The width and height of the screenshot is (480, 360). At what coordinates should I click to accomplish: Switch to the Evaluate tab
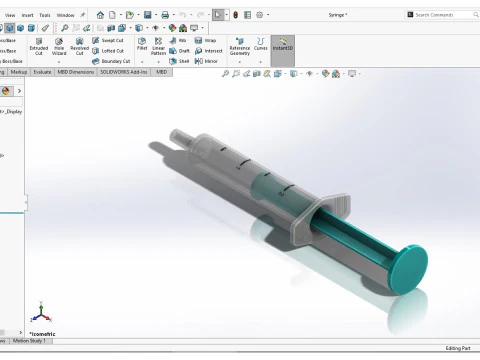click(42, 72)
